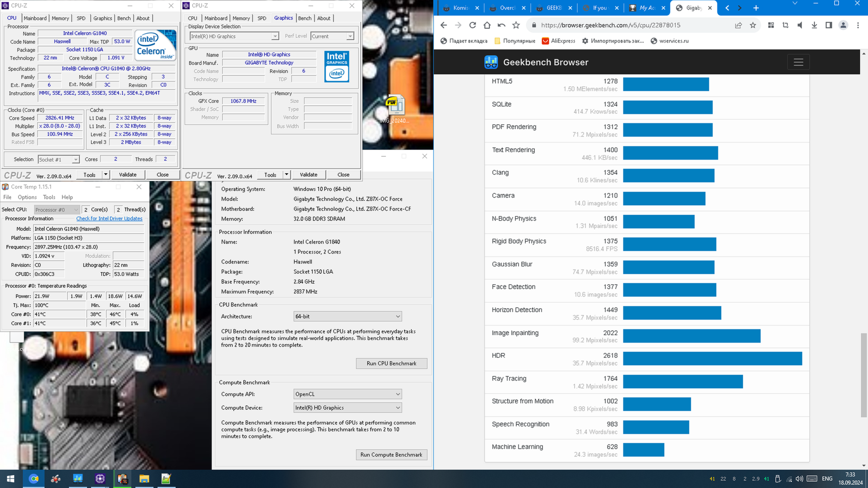Click the undo closed tab arrow icon
868x488 pixels.
(x=501, y=25)
